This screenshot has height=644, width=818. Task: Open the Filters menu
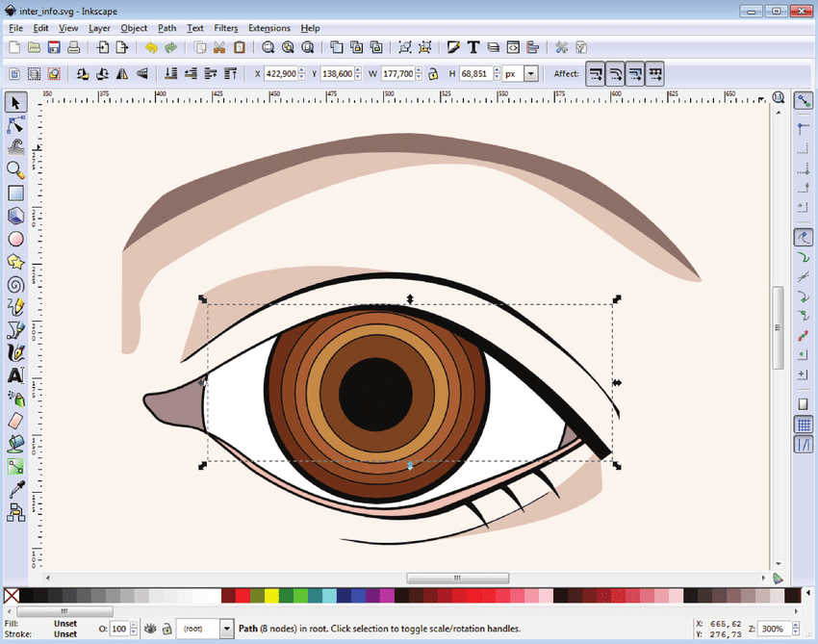[226, 28]
